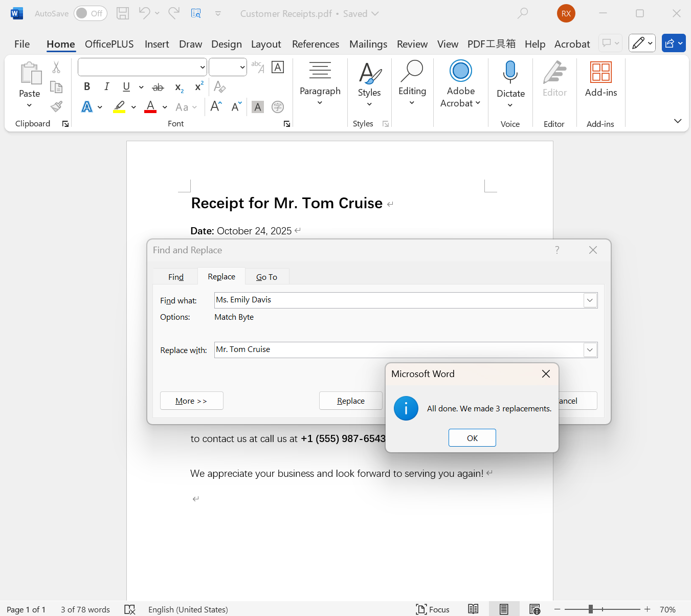
Task: Expand the Find what dropdown arrow
Action: [x=590, y=300]
